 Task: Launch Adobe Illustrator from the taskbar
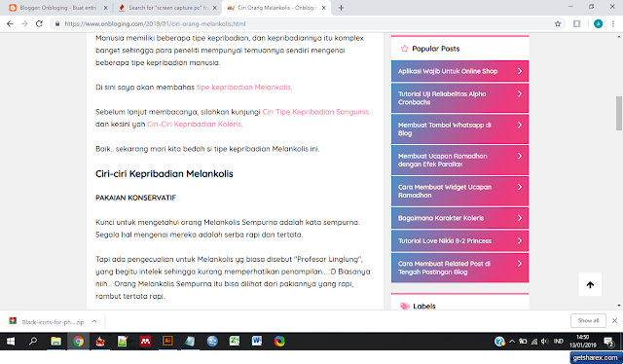pyautogui.click(x=167, y=341)
